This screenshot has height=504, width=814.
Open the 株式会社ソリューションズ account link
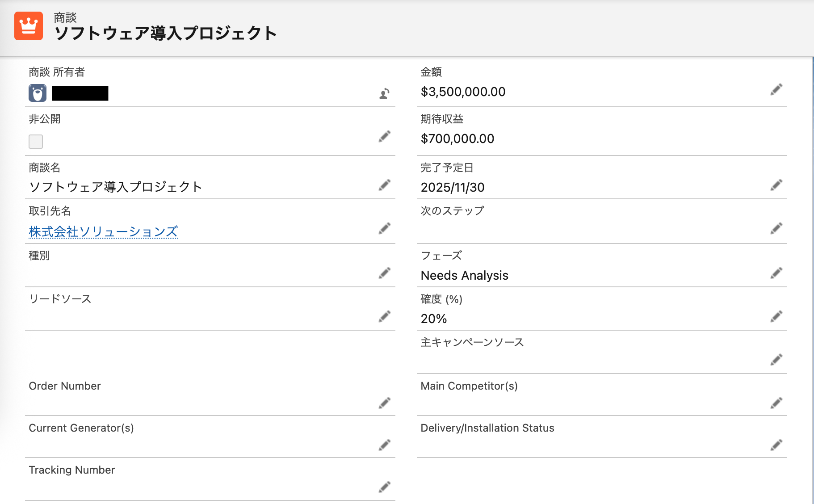pyautogui.click(x=103, y=231)
